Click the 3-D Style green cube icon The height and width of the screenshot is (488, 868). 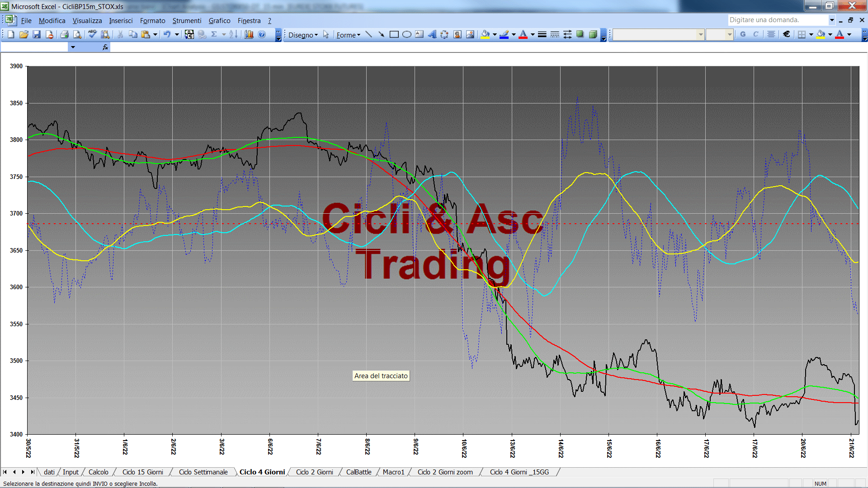pos(593,34)
